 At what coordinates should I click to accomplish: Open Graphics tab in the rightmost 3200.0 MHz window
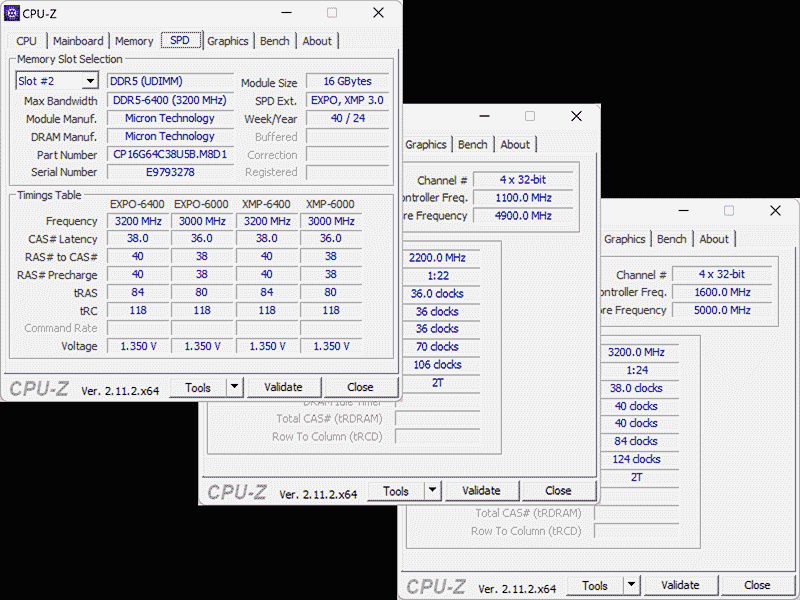[x=625, y=239]
